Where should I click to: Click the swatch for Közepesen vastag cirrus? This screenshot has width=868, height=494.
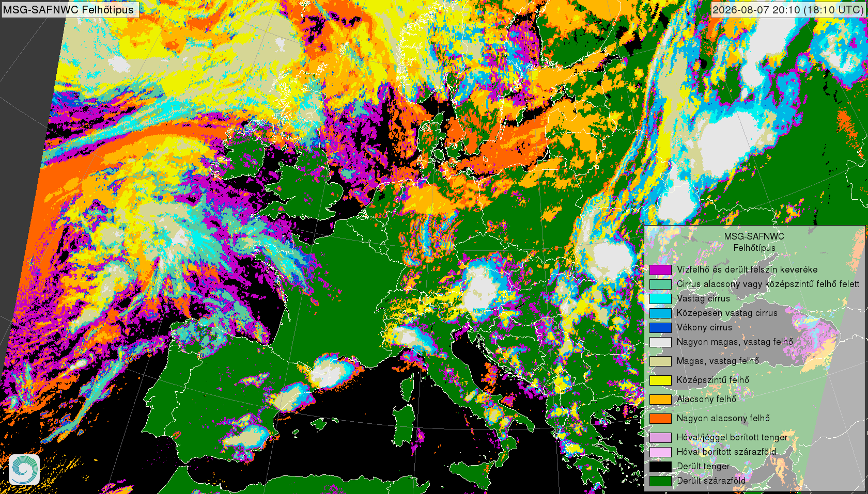[x=660, y=313]
